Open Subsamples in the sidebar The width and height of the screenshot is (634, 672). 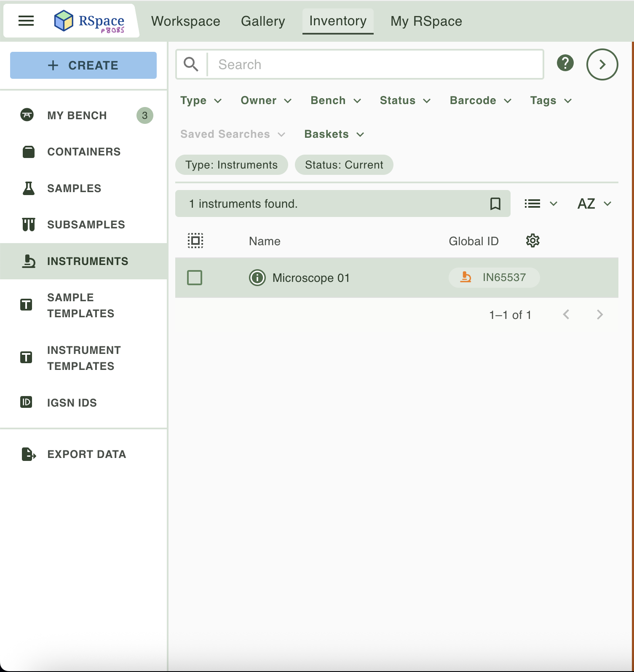[x=84, y=225]
